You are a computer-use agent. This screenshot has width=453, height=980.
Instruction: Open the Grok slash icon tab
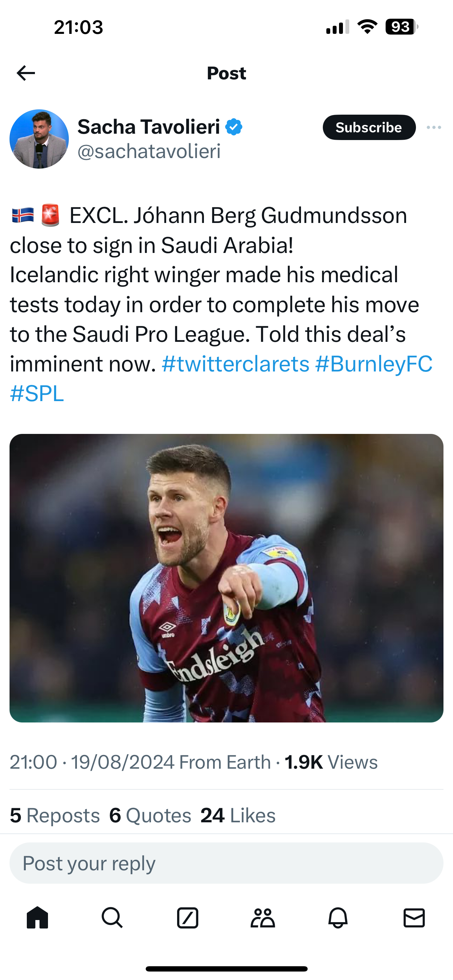pyautogui.click(x=187, y=918)
